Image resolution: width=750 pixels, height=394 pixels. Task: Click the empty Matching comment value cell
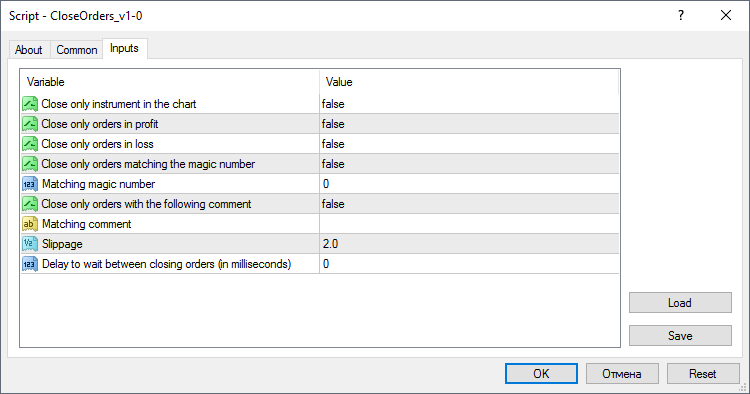pos(469,224)
